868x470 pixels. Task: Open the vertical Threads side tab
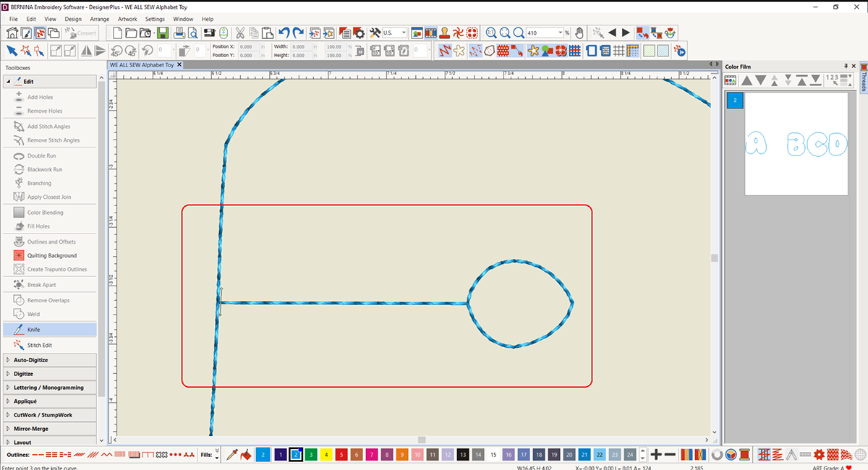click(x=864, y=78)
